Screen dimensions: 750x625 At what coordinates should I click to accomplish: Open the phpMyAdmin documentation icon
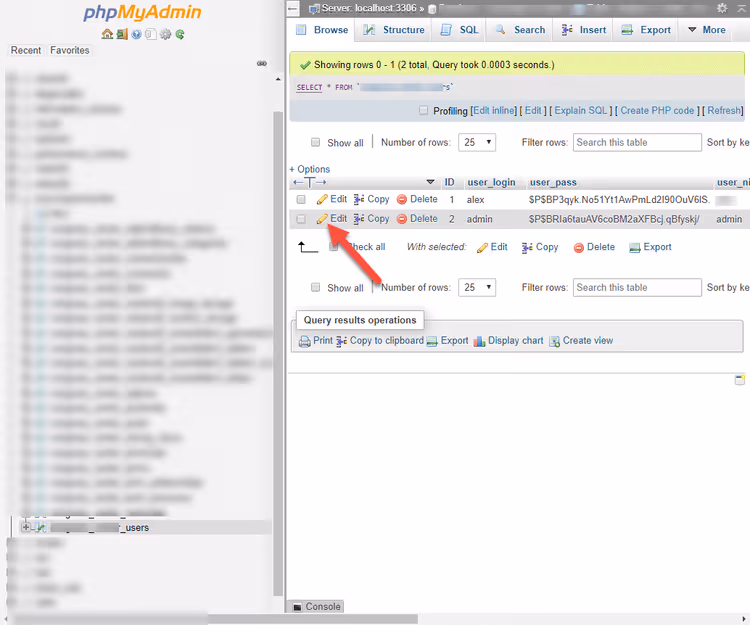tap(136, 34)
